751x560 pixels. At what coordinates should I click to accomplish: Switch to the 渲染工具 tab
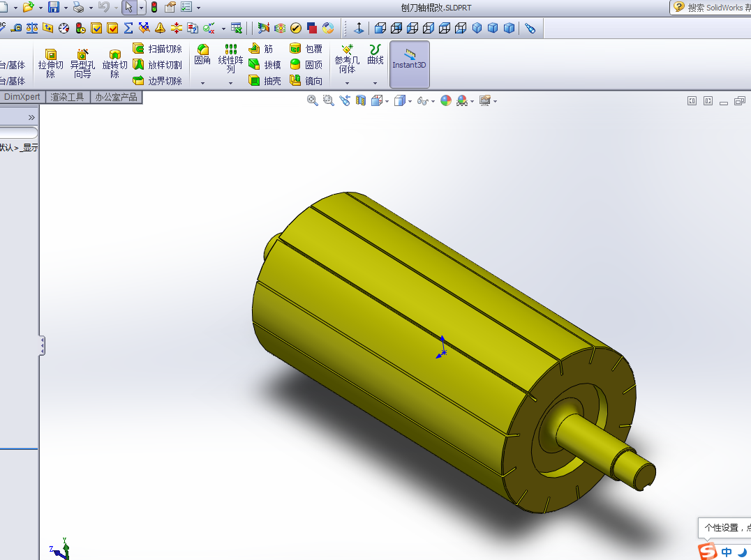67,97
